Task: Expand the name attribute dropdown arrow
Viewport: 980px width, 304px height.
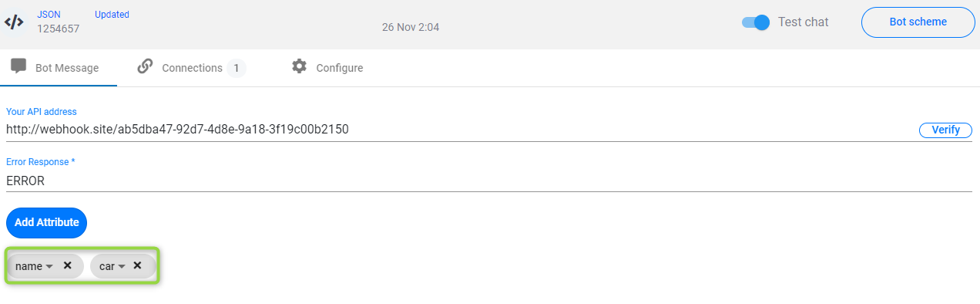Action: point(49,266)
